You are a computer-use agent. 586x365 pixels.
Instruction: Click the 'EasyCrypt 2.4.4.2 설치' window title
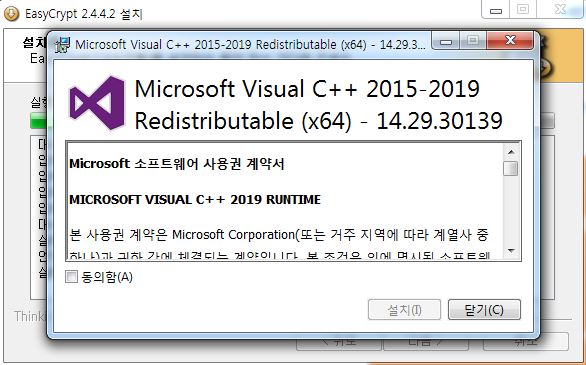pos(84,14)
